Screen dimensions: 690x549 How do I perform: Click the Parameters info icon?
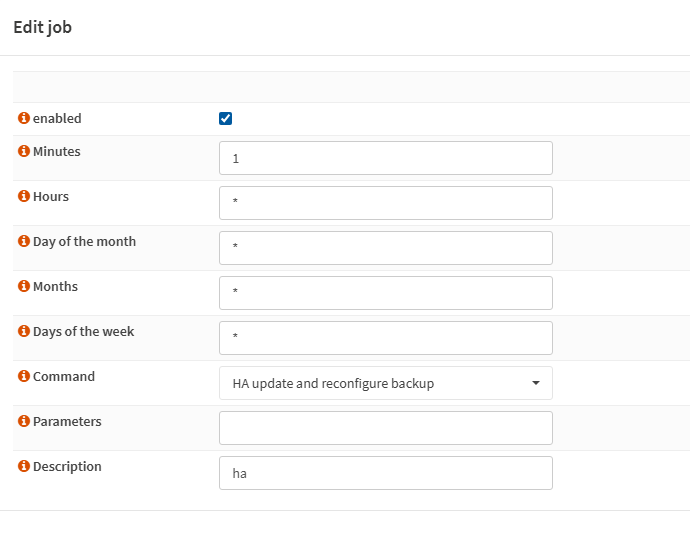pyautogui.click(x=24, y=421)
